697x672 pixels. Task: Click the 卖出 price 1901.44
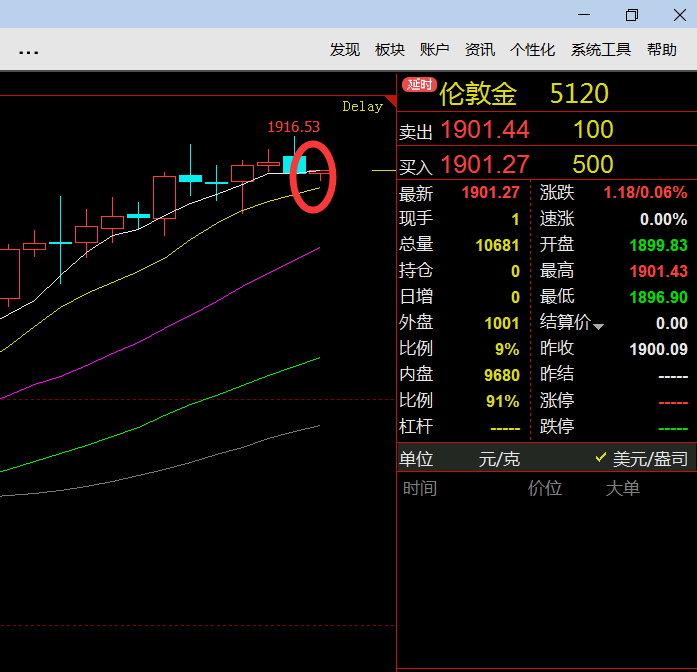[x=485, y=129]
